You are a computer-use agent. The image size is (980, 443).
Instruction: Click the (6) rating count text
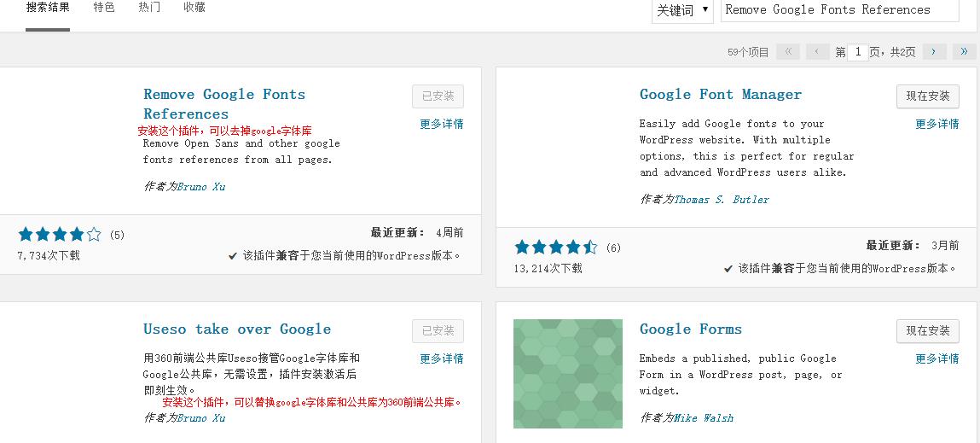click(x=613, y=248)
